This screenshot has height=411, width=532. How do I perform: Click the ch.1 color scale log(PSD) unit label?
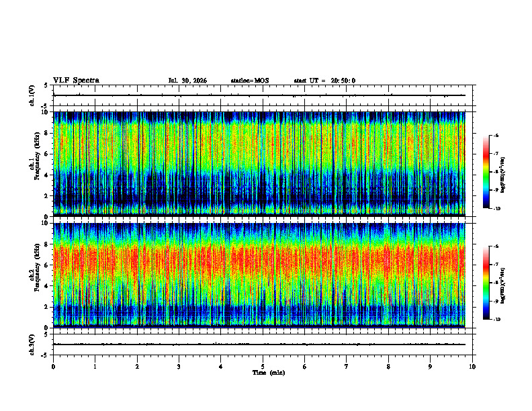503,175
